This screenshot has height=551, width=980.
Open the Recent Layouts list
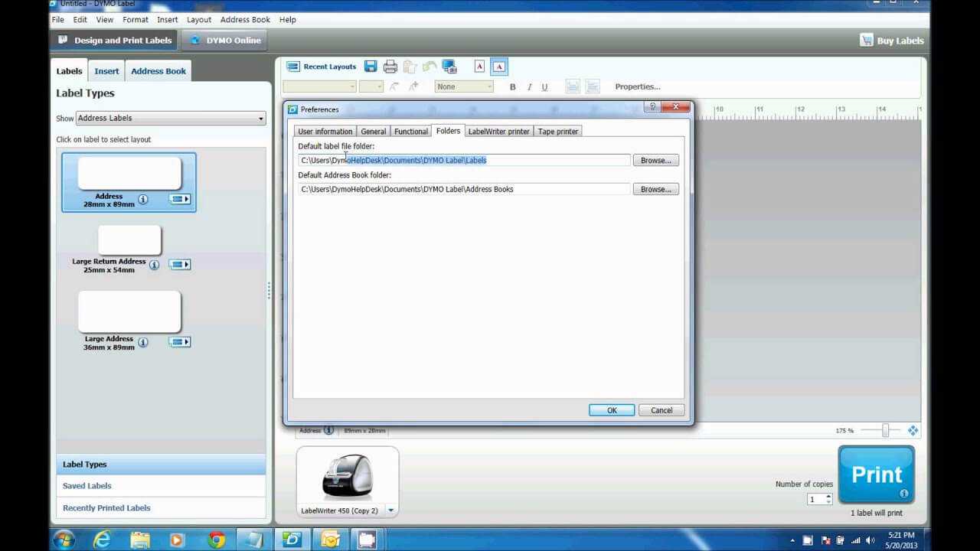(x=322, y=67)
